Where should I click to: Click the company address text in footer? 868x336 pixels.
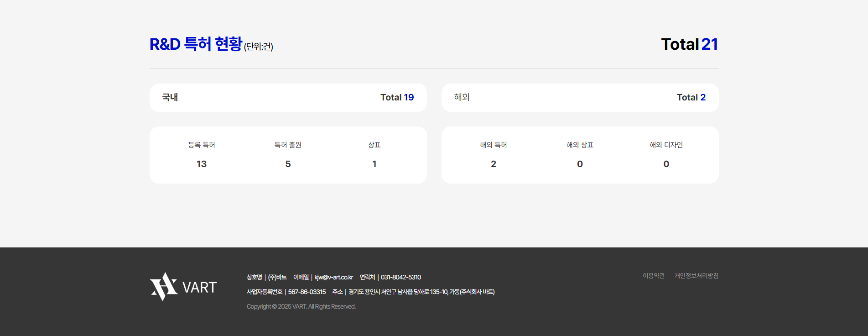(x=421, y=292)
